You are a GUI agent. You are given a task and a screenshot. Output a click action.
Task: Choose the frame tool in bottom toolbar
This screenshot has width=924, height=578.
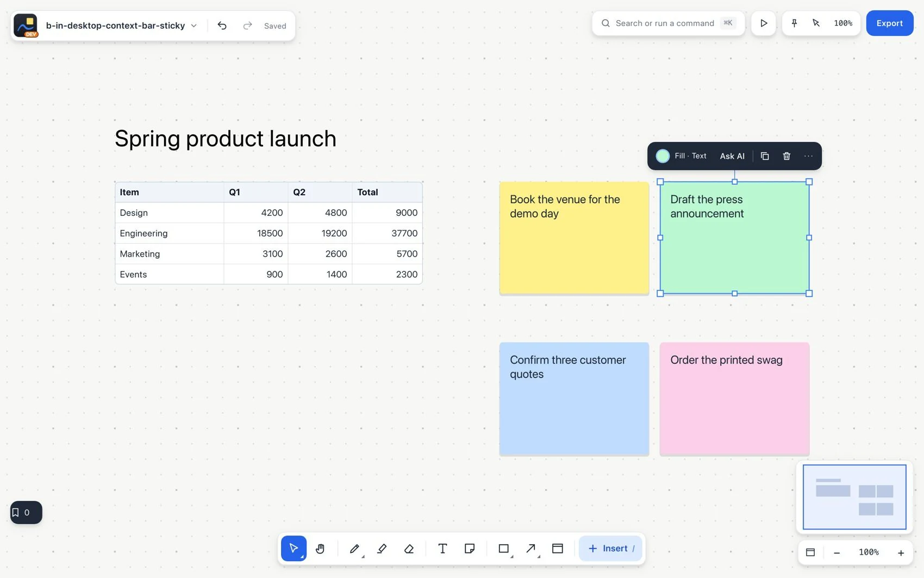pos(558,548)
